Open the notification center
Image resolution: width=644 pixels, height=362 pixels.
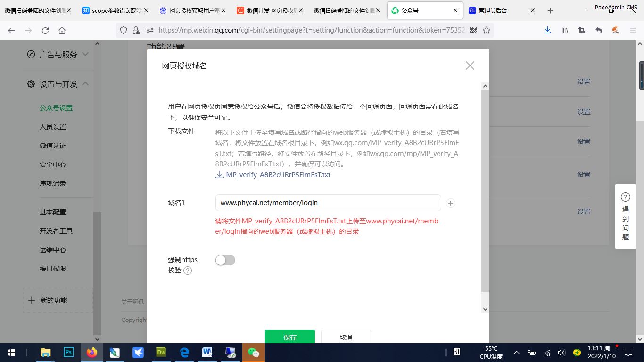pos(628,353)
